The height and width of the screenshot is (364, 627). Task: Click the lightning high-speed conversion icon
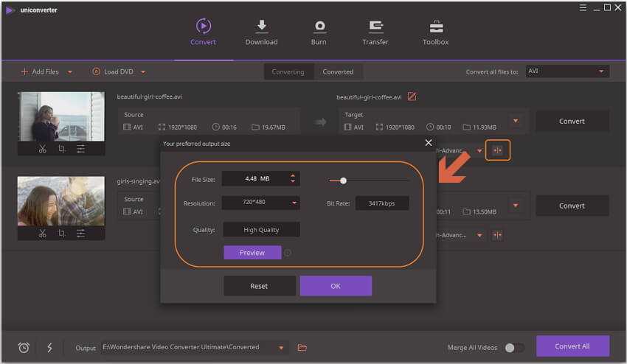(49, 348)
